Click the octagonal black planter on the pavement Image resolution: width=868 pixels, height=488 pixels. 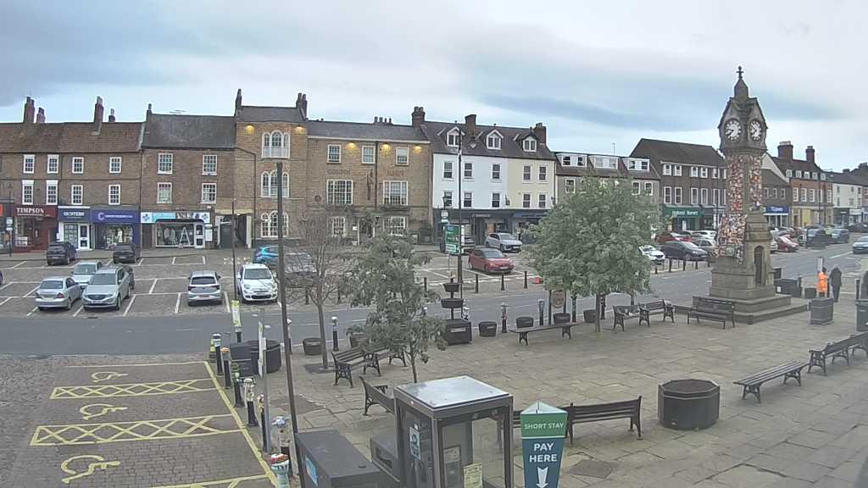pos(688,404)
